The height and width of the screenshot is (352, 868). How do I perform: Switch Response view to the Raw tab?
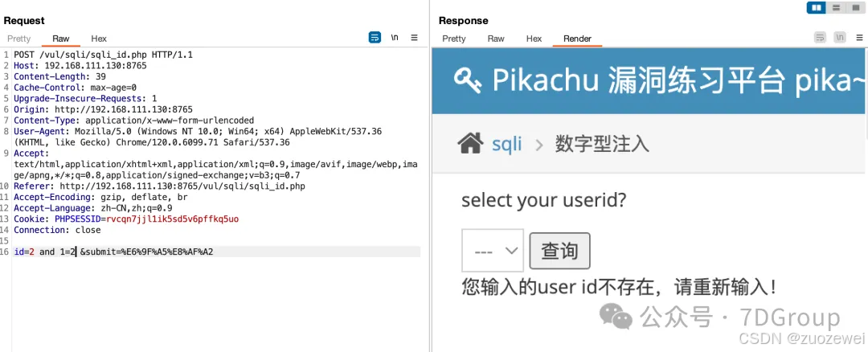(x=496, y=39)
